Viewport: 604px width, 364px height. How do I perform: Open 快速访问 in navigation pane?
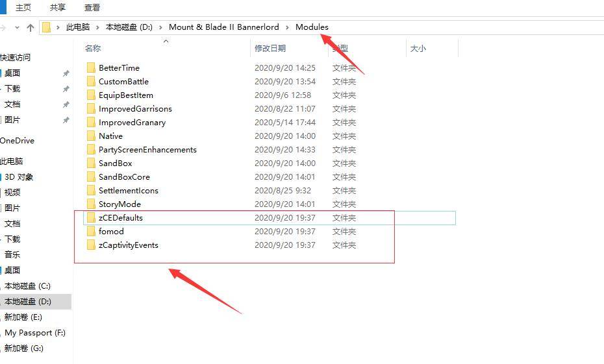16,57
